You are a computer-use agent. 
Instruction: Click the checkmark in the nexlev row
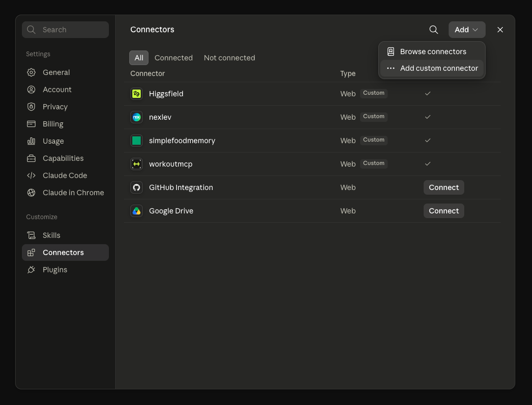(x=428, y=117)
